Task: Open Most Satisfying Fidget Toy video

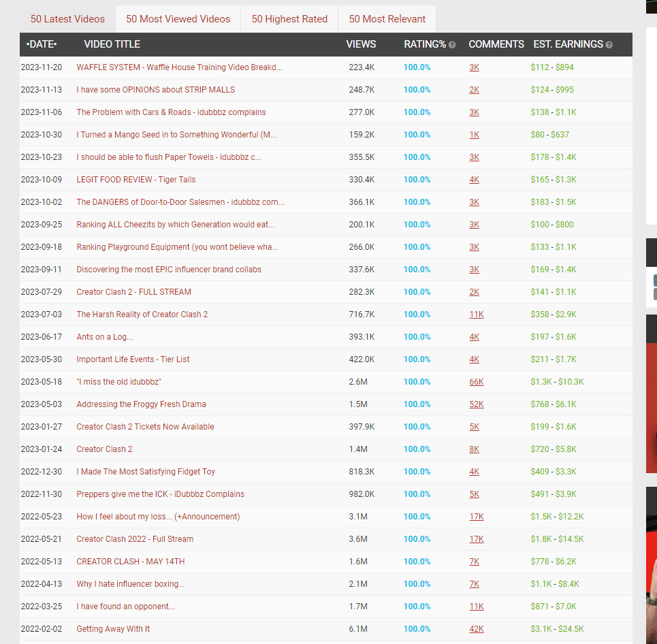Action: coord(146,472)
